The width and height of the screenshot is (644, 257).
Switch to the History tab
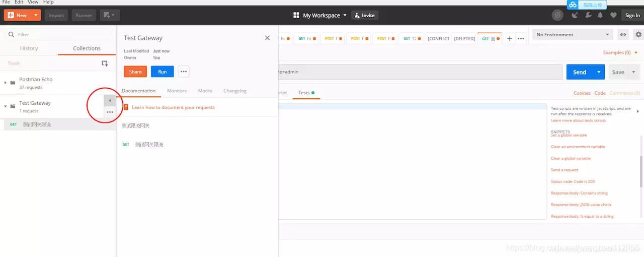click(29, 48)
